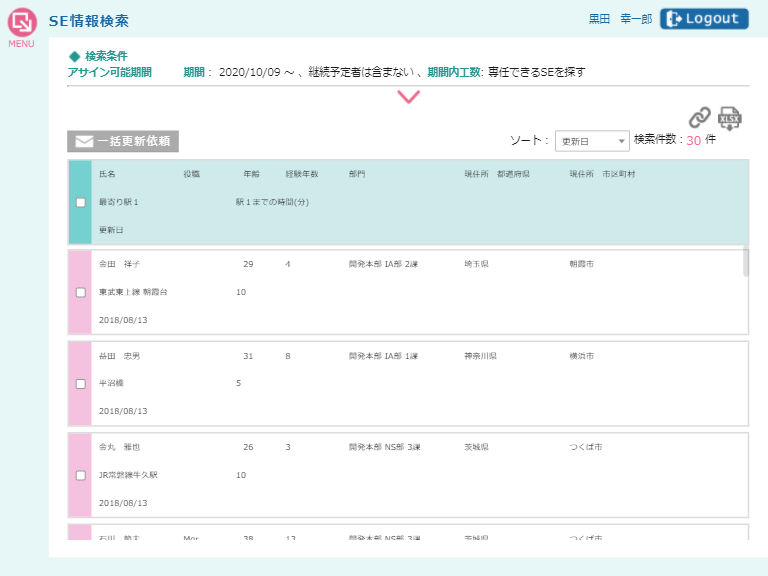Open the ソート dropdown showing 更新日
This screenshot has height=576, width=768.
(x=592, y=141)
